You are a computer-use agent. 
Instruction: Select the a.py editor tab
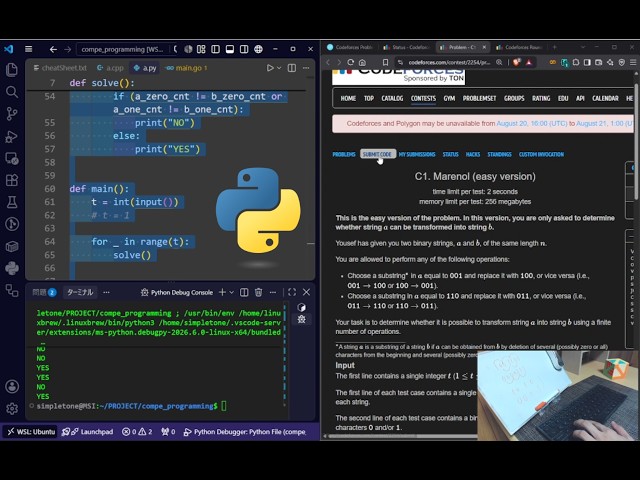coord(145,68)
